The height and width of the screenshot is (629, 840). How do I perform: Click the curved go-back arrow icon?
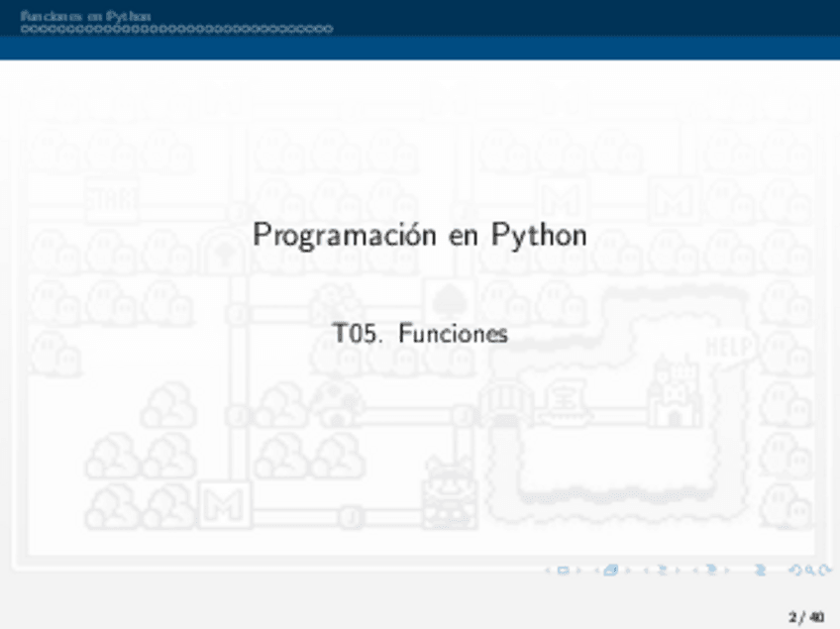point(793,570)
